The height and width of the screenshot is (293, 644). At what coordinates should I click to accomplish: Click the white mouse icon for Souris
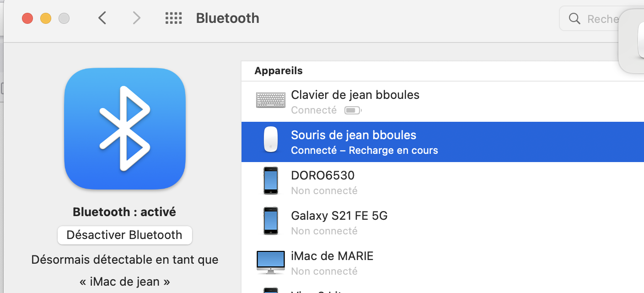point(270,140)
